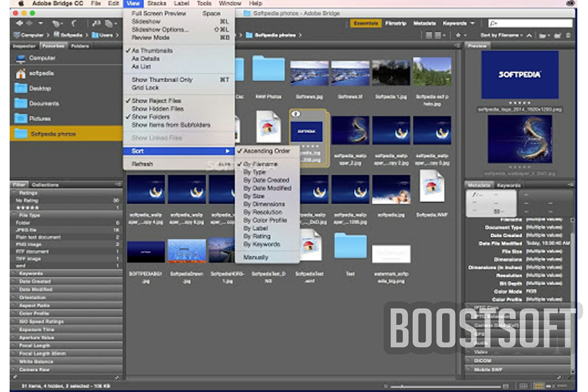Enable Show Items from Subfolders
The image size is (588, 392).
[179, 125]
